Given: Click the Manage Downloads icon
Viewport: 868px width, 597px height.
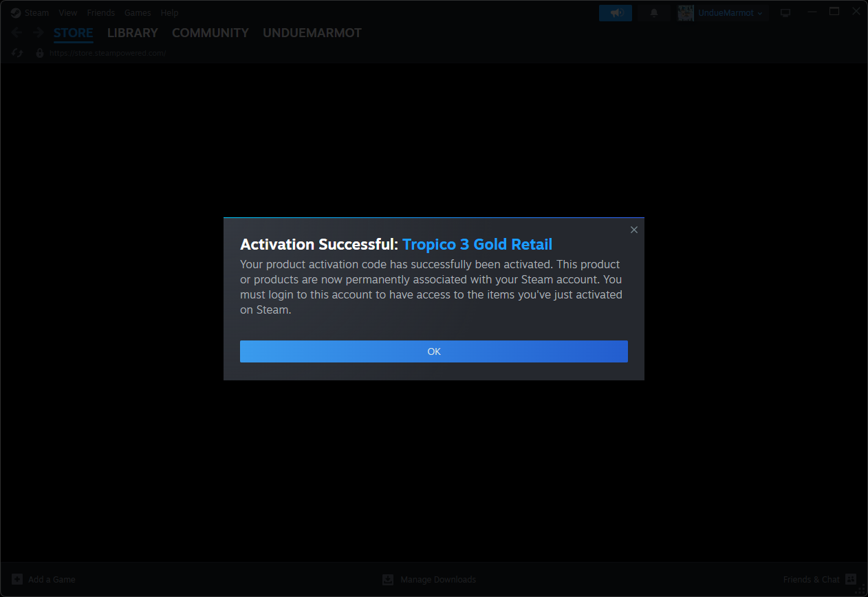Looking at the screenshot, I should [x=388, y=579].
